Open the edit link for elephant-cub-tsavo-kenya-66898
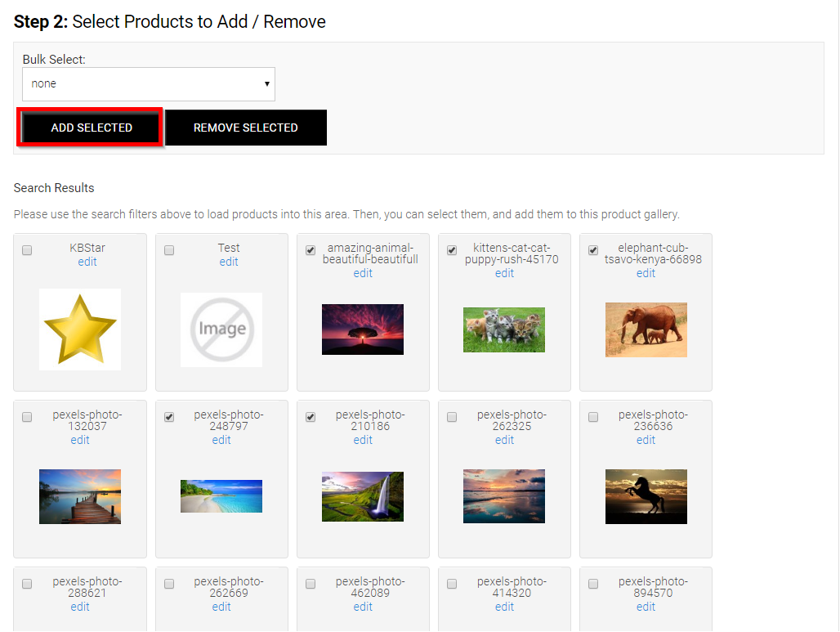This screenshot has height=632, width=840. (646, 273)
